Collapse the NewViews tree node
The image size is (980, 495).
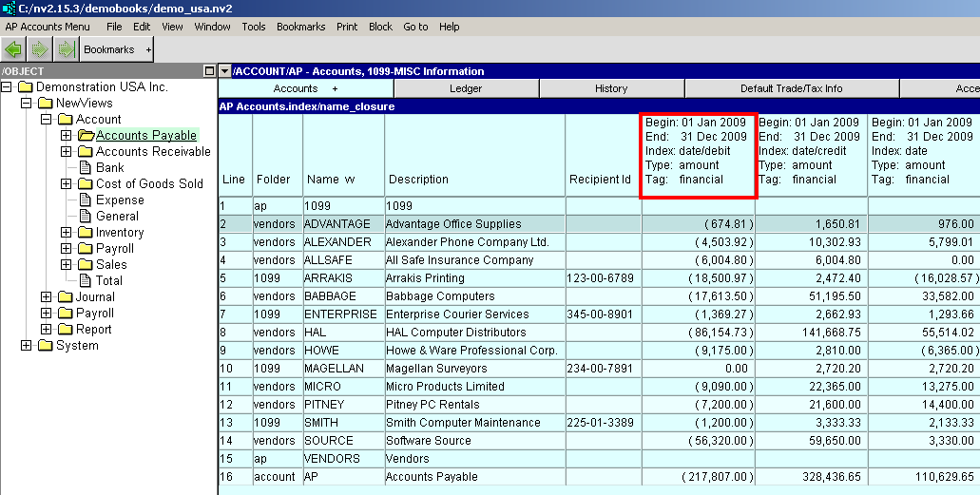tap(26, 103)
